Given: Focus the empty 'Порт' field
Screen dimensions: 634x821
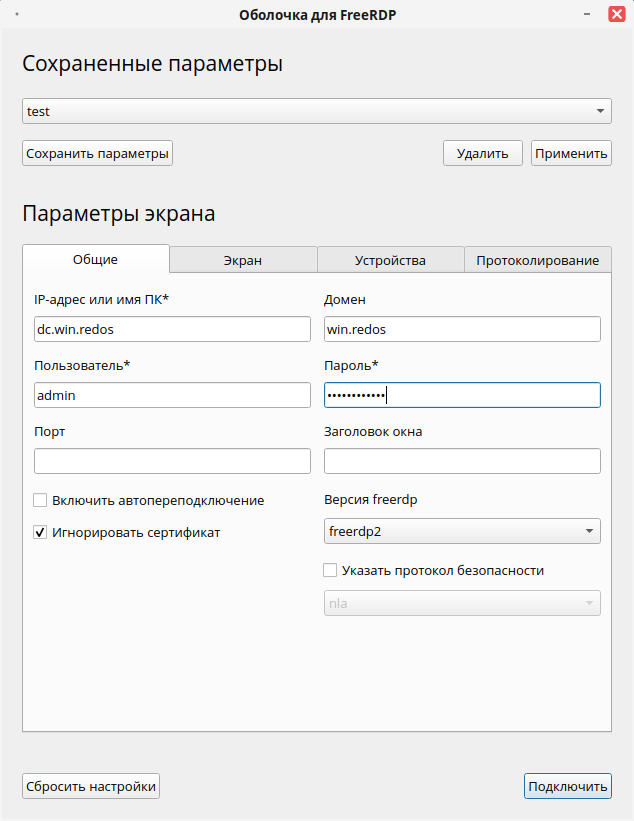Looking at the screenshot, I should 172,461.
